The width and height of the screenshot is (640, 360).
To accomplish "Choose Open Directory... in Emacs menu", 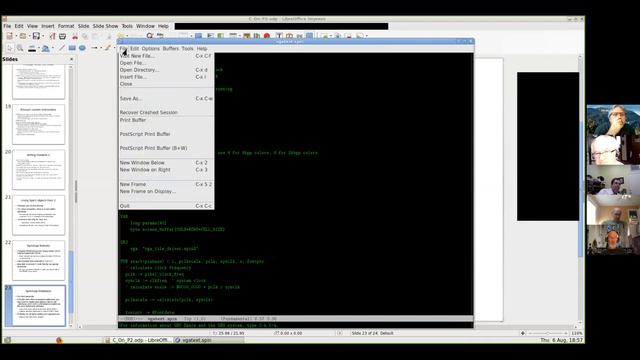I will point(166,70).
